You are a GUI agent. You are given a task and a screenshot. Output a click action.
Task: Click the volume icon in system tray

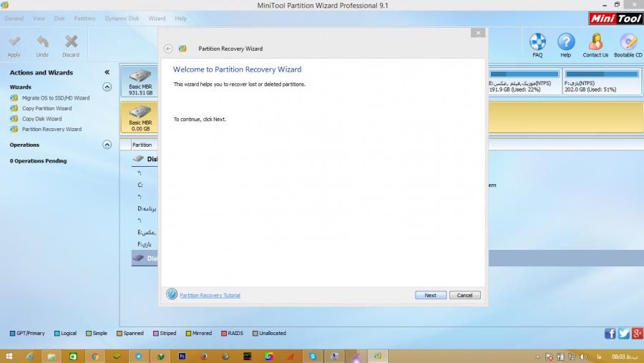coord(583,357)
